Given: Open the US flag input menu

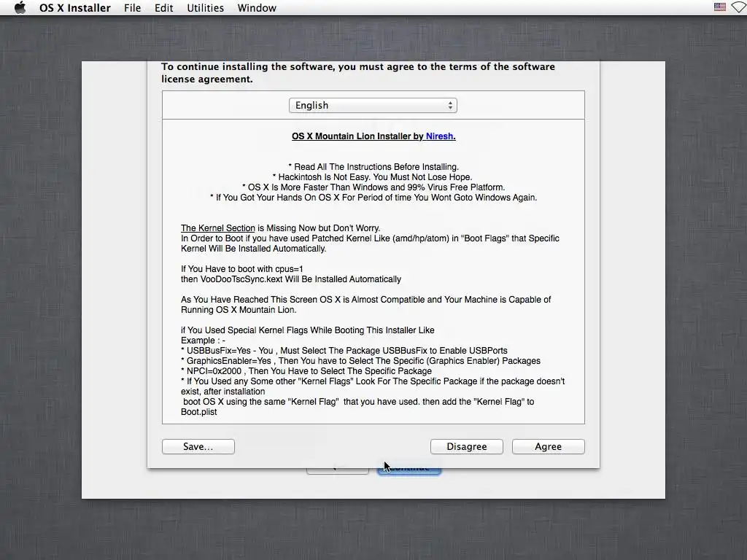Looking at the screenshot, I should [x=719, y=7].
